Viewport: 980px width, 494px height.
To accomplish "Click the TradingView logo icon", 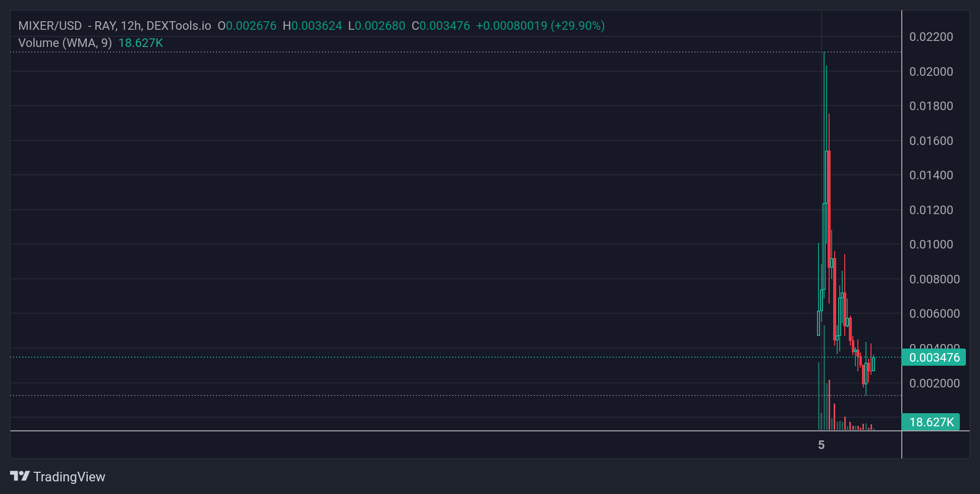I will coord(20,476).
